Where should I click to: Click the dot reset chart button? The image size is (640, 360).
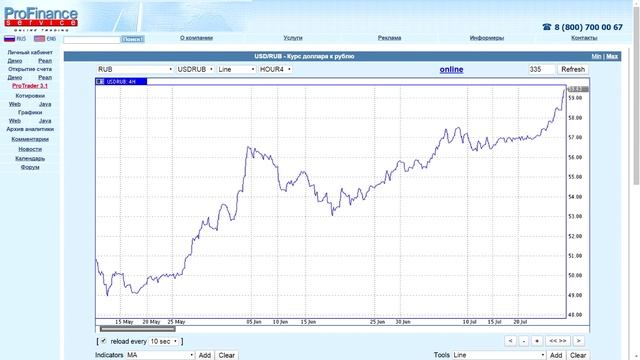(x=537, y=341)
